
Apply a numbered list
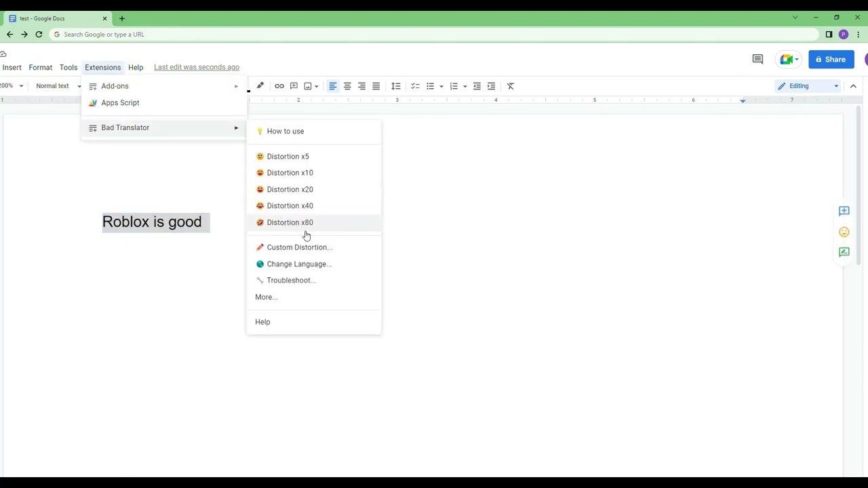[x=454, y=86]
